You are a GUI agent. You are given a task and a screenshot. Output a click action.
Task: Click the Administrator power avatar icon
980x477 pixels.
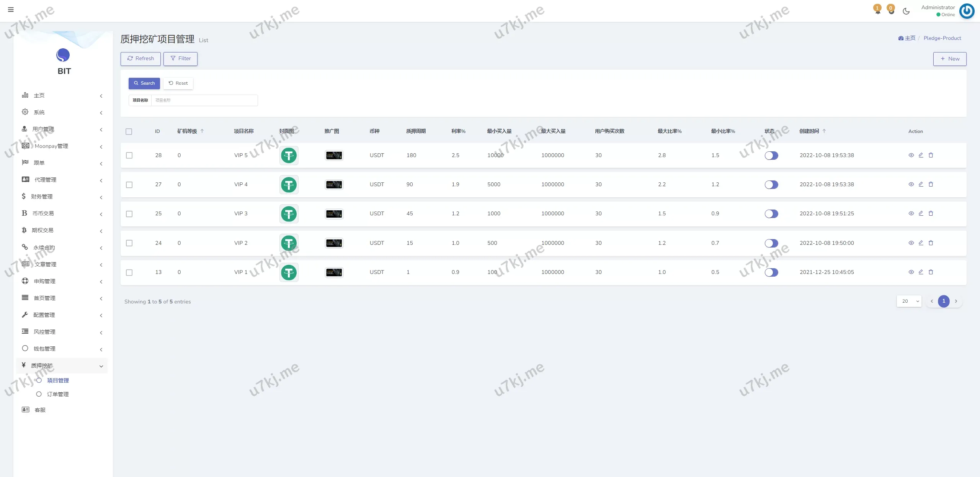click(967, 11)
